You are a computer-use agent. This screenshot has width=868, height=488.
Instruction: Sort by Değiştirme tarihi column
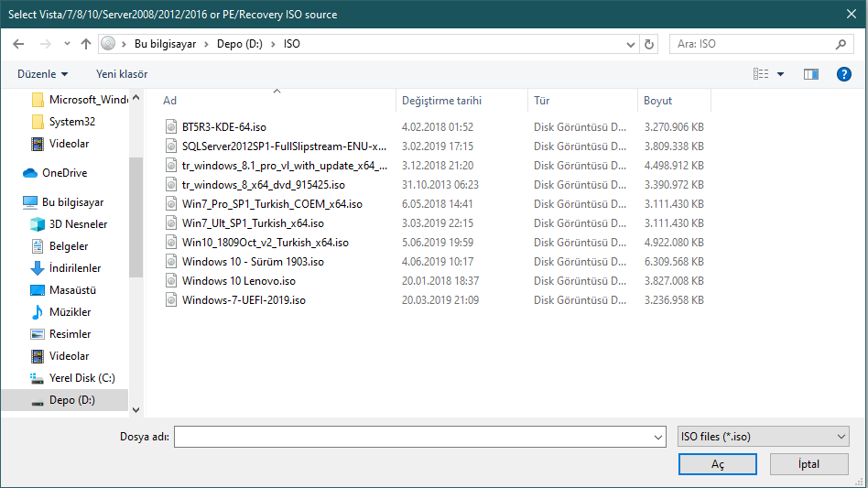pos(461,100)
